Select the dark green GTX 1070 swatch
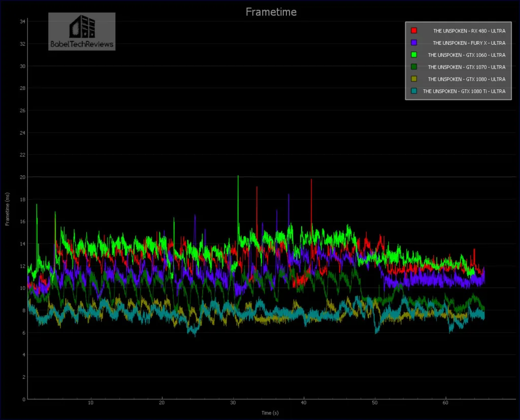This screenshot has width=520, height=420. 414,67
